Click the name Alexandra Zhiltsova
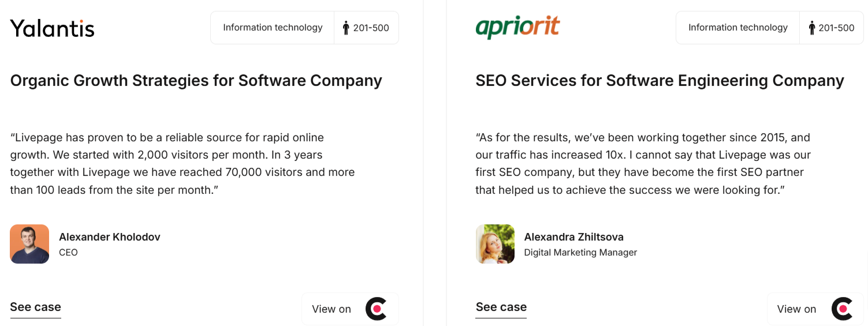 click(x=573, y=237)
